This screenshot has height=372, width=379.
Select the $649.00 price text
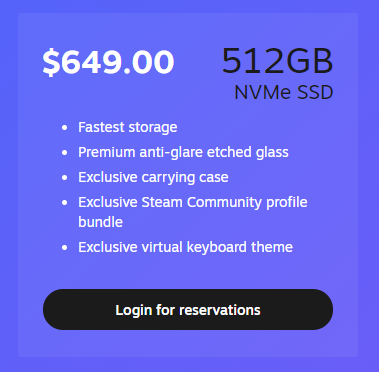[x=108, y=62]
